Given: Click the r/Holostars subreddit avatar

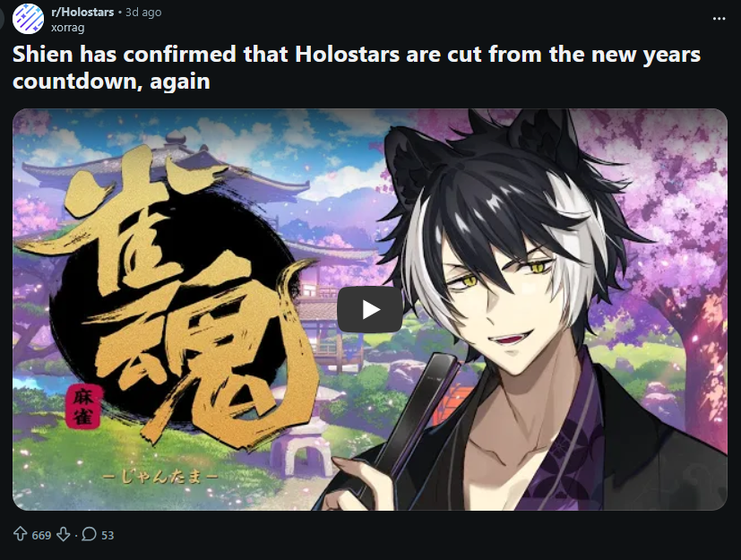Looking at the screenshot, I should [29, 19].
